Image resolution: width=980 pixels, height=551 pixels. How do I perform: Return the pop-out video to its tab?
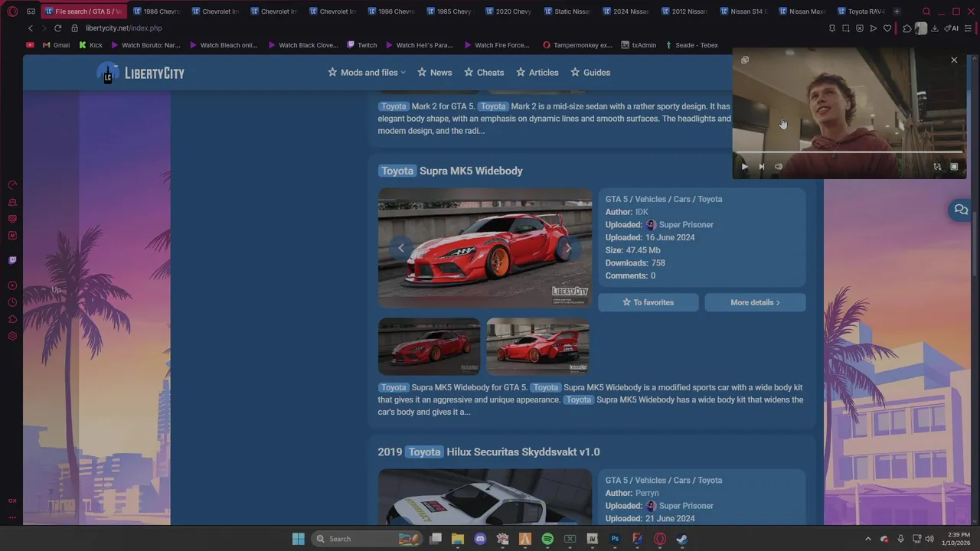pos(745,60)
